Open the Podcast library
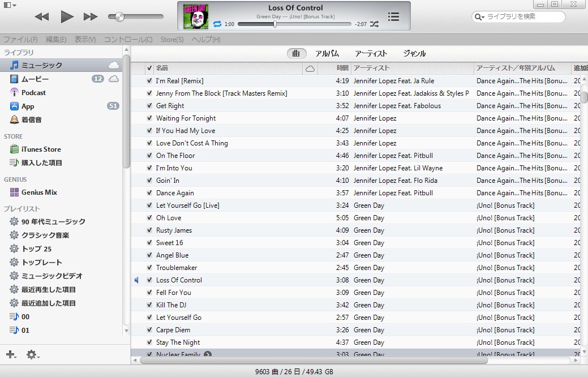The image size is (588, 377). (x=61, y=93)
